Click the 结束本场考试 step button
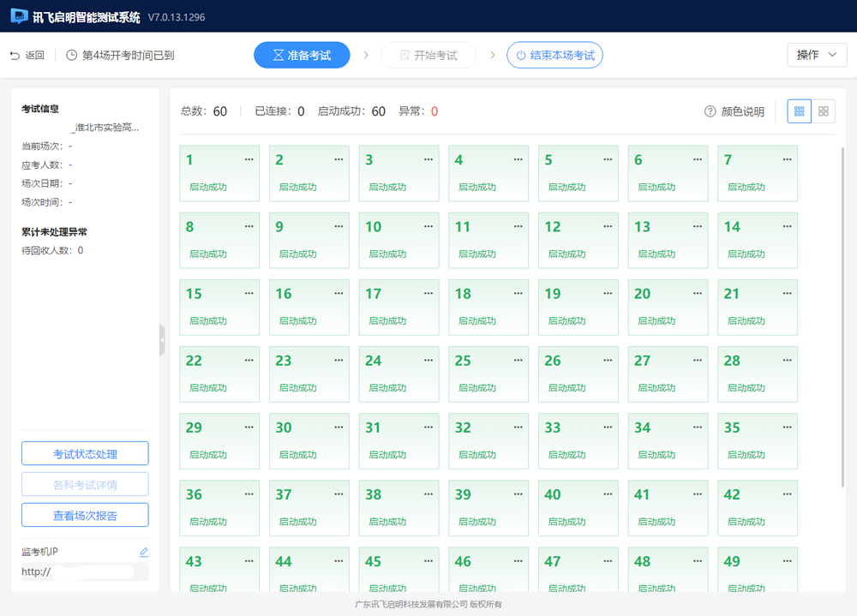The image size is (857, 616). tap(554, 55)
